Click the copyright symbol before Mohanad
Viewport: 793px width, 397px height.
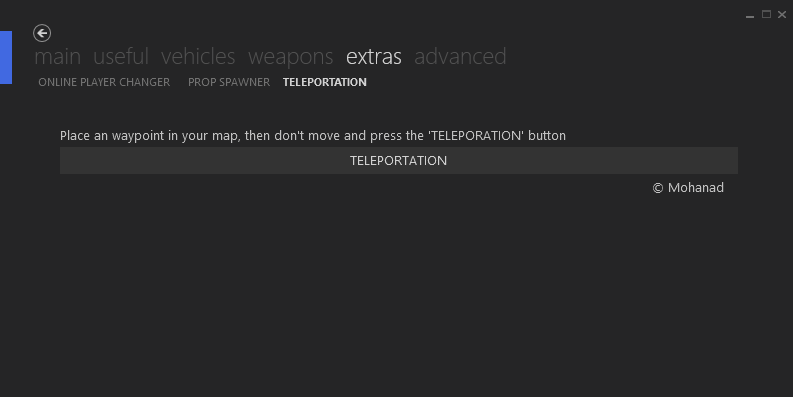click(x=657, y=188)
